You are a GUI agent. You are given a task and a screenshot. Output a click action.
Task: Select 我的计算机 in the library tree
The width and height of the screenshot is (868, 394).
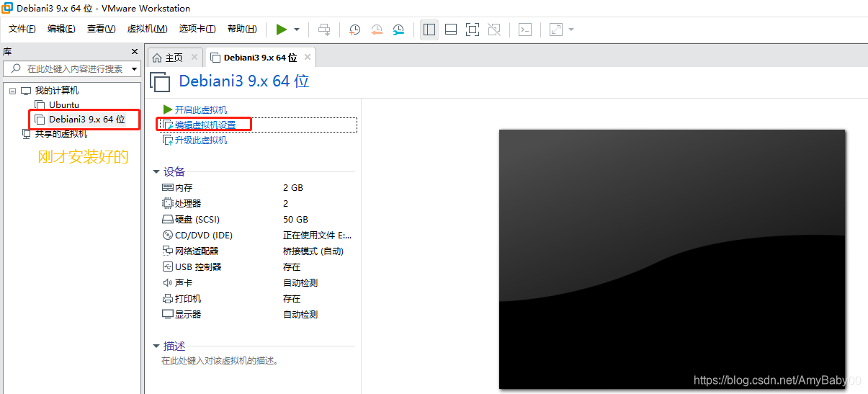click(x=57, y=91)
